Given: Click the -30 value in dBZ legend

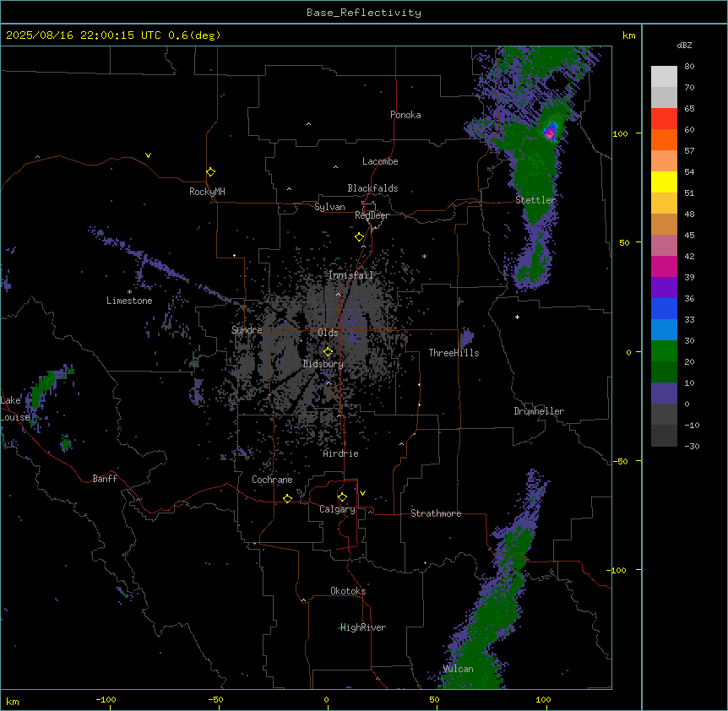Looking at the screenshot, I should click(692, 446).
